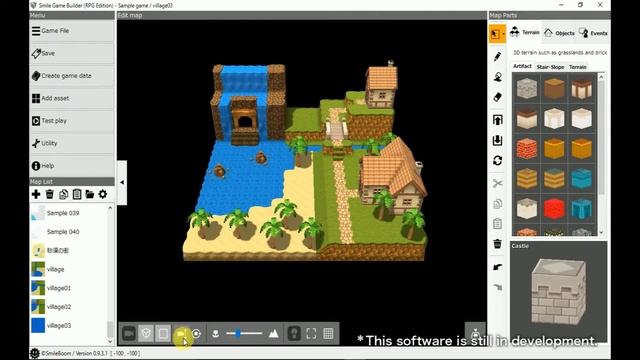This screenshot has height=360, width=640.
Task: Select the grey castle stone block
Action: coord(527,88)
